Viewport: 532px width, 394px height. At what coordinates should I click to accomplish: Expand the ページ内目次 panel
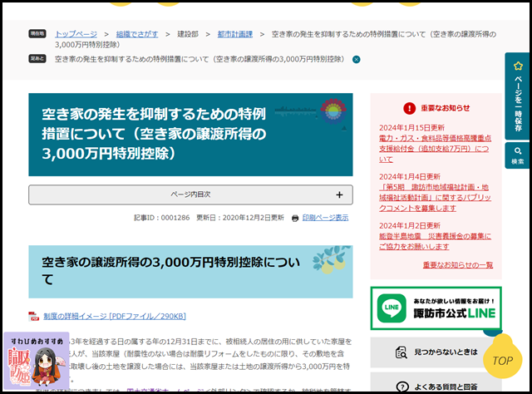click(x=190, y=195)
